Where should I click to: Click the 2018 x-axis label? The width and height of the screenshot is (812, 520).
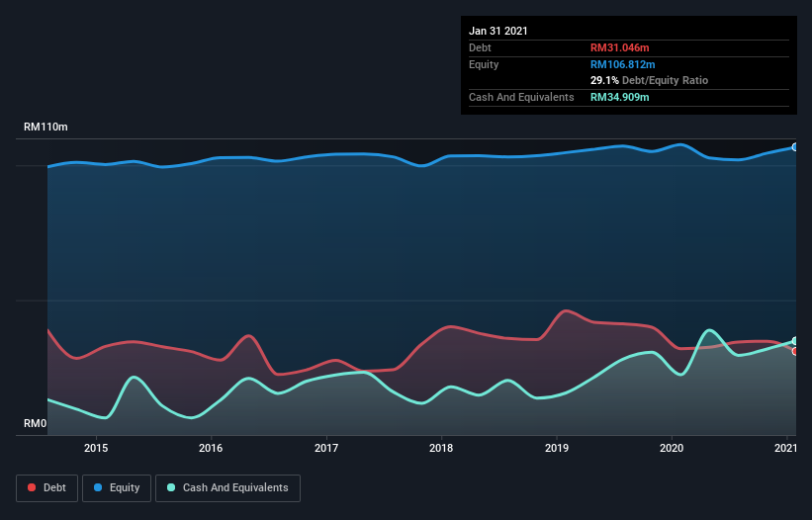441,448
